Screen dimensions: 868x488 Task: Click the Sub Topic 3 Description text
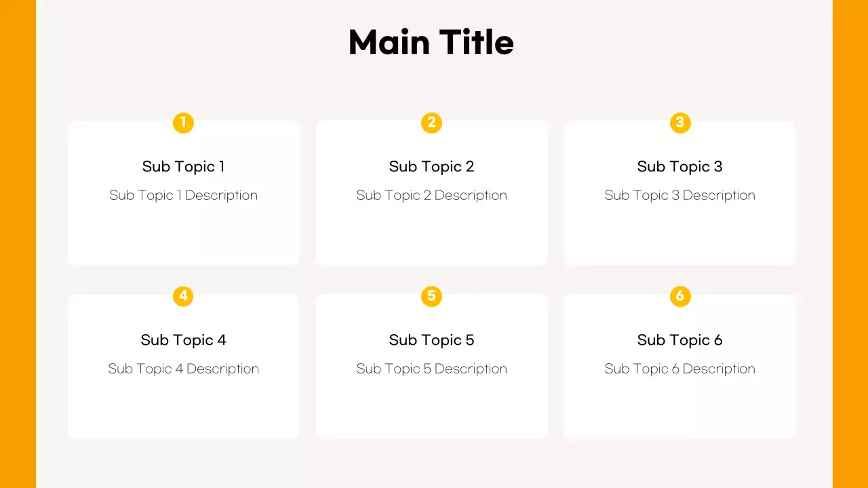coord(679,195)
